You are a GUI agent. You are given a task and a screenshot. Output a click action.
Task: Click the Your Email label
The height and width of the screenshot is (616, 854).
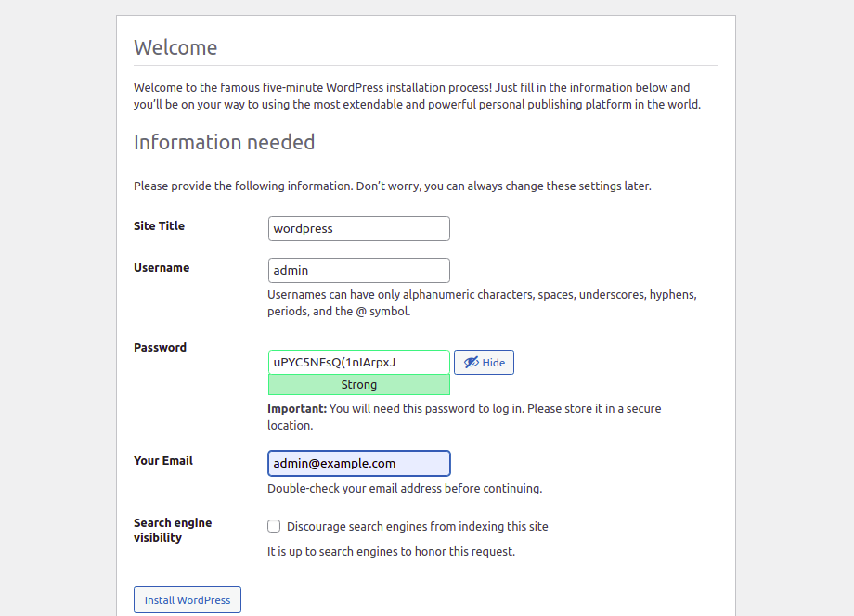tap(163, 460)
